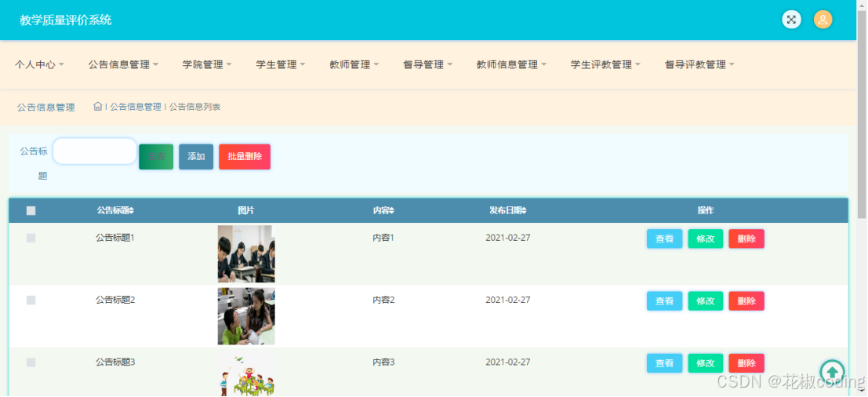Open the user avatar icon

[x=823, y=20]
